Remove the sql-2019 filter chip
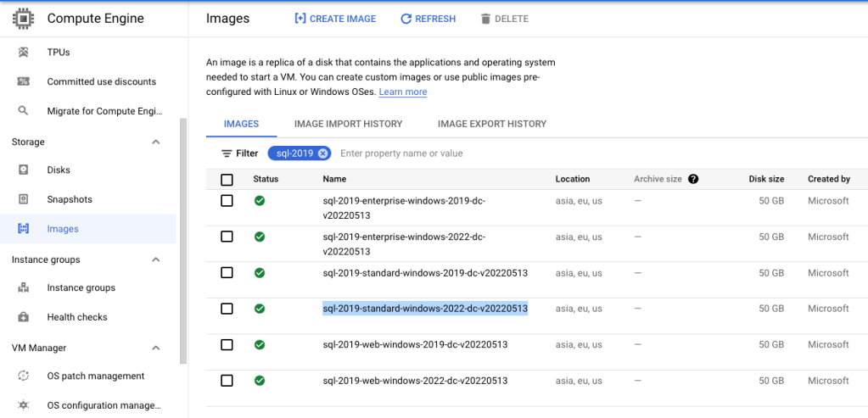This screenshot has height=418, width=868. (323, 153)
